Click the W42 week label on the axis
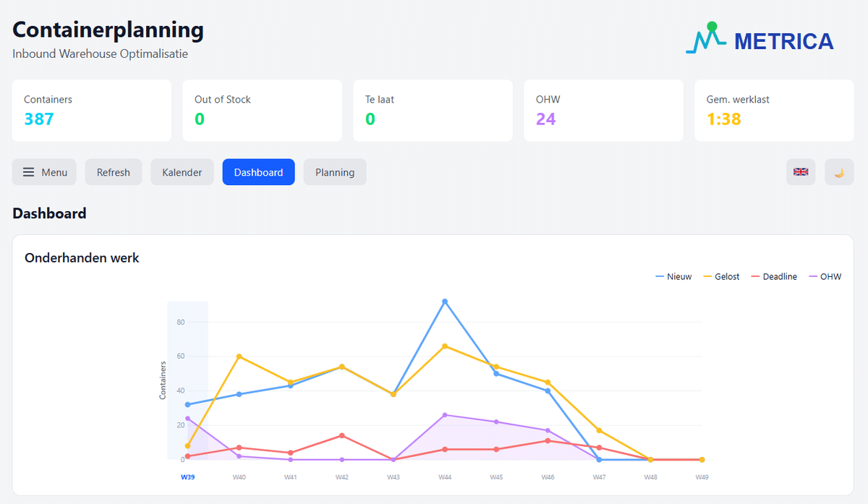The image size is (868, 504). click(x=342, y=477)
